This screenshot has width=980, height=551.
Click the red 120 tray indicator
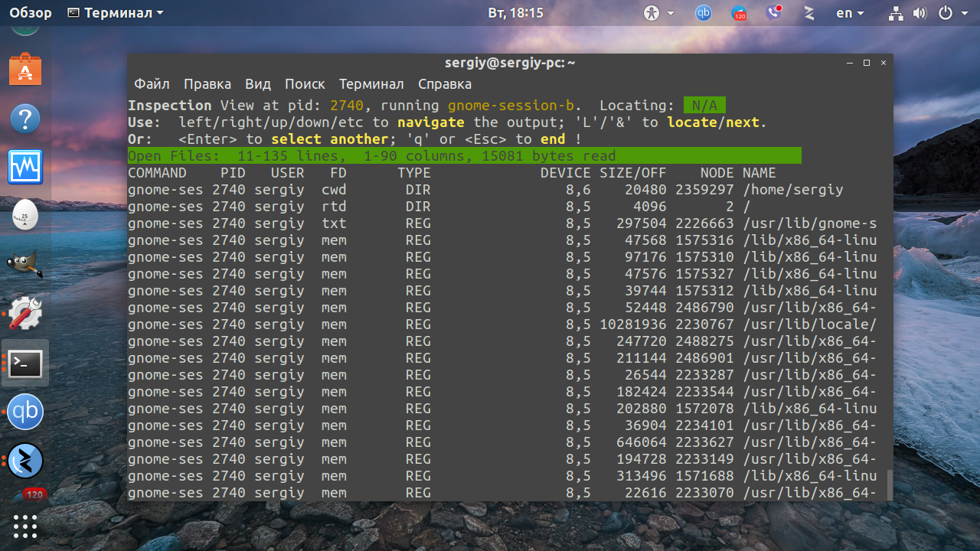click(x=739, y=14)
